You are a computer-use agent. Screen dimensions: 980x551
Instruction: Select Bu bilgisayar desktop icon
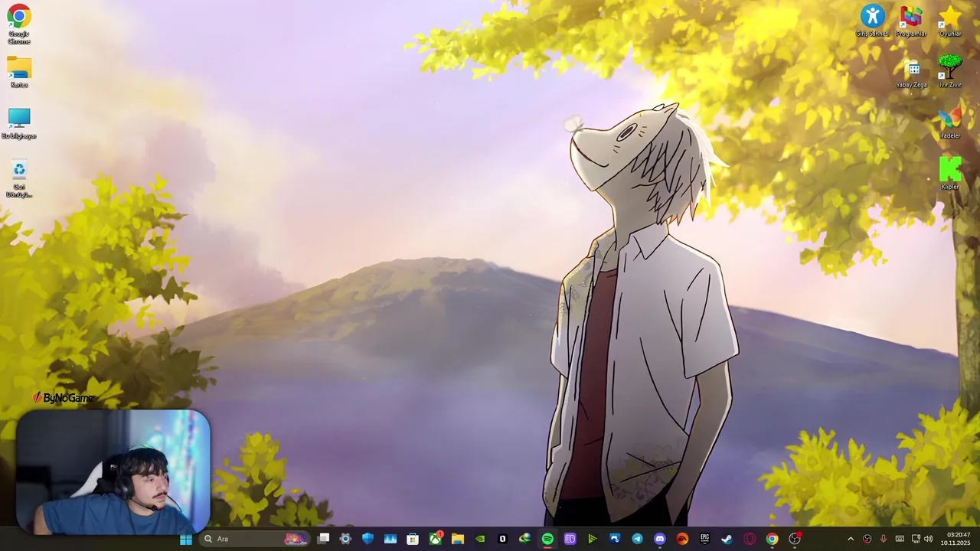pyautogui.click(x=18, y=123)
